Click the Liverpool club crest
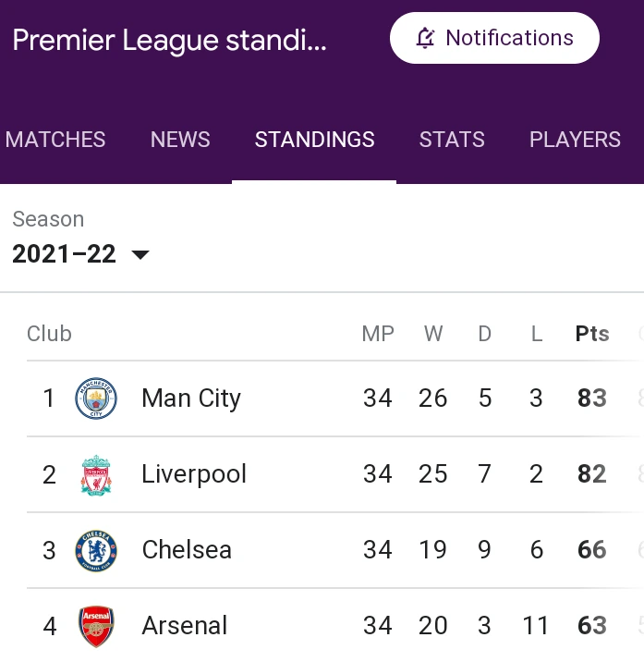The image size is (644, 662). tap(96, 474)
